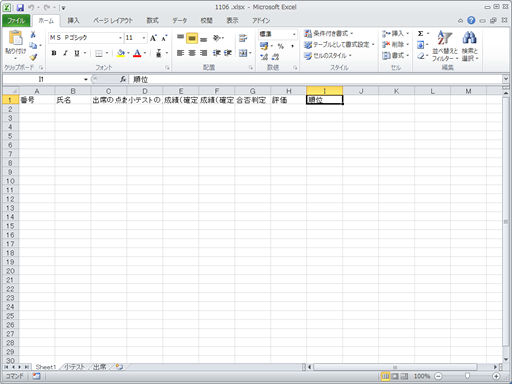
Task: Center cell text horizontally
Action: point(192,53)
